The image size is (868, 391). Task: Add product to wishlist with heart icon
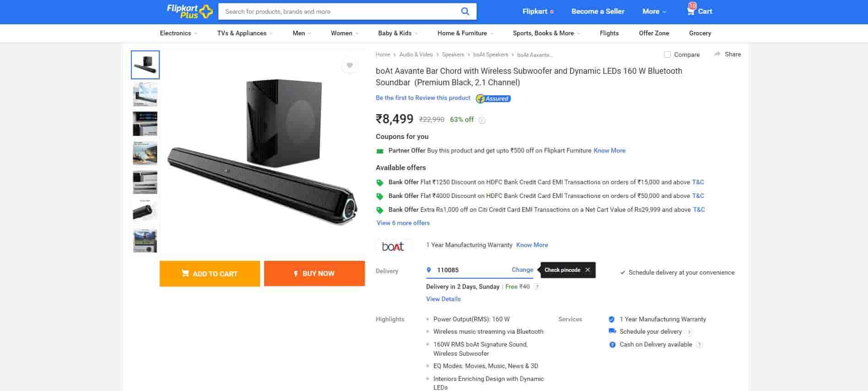pos(349,66)
